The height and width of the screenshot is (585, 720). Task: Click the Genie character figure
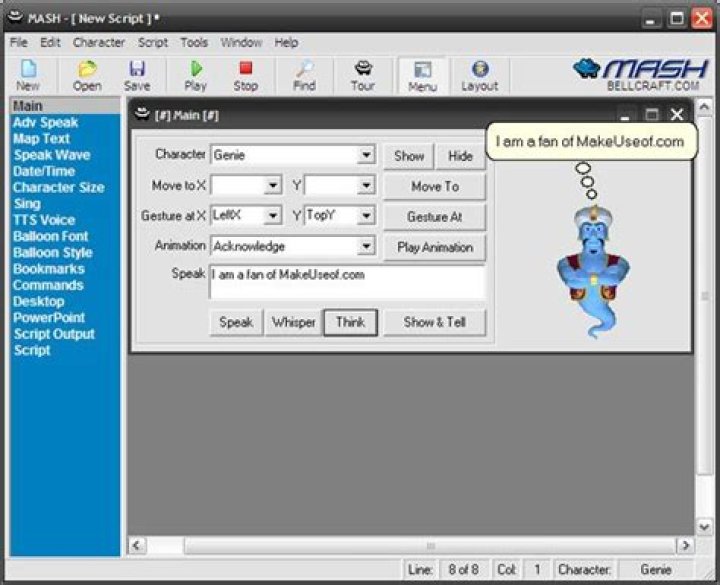point(593,271)
